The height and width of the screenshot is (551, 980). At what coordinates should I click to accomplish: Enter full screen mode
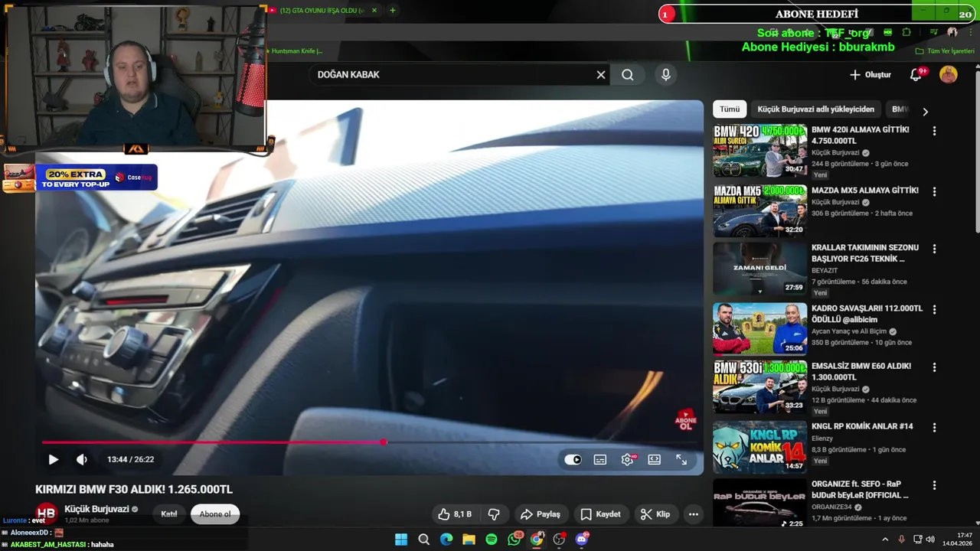681,460
